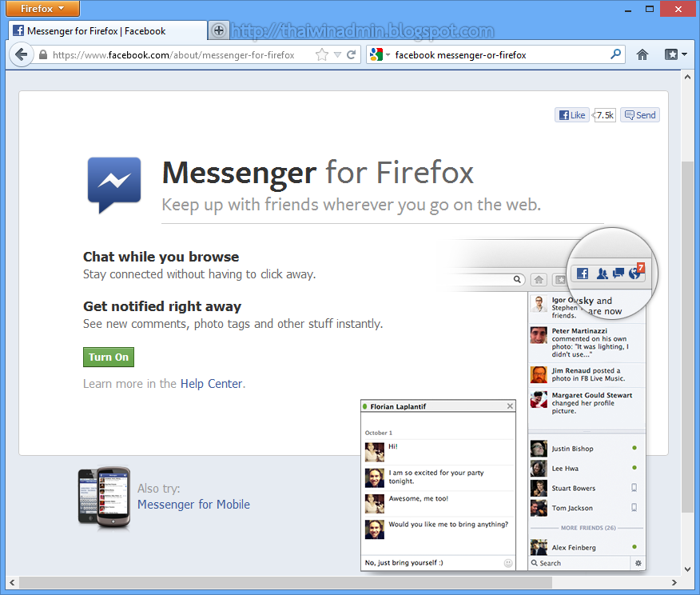Image resolution: width=700 pixels, height=595 pixels.
Task: Click the chat emoticon smiley icon
Action: pos(508,563)
